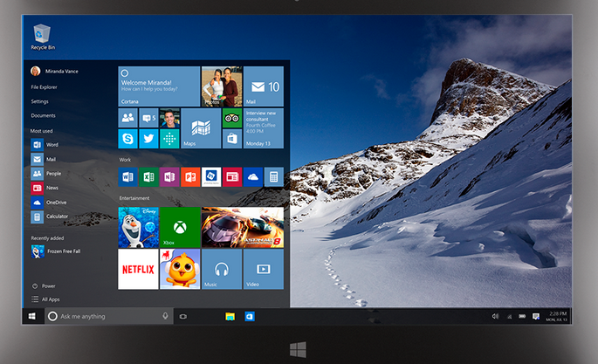
Task: Open the TripAdvisor tile
Action: click(232, 118)
